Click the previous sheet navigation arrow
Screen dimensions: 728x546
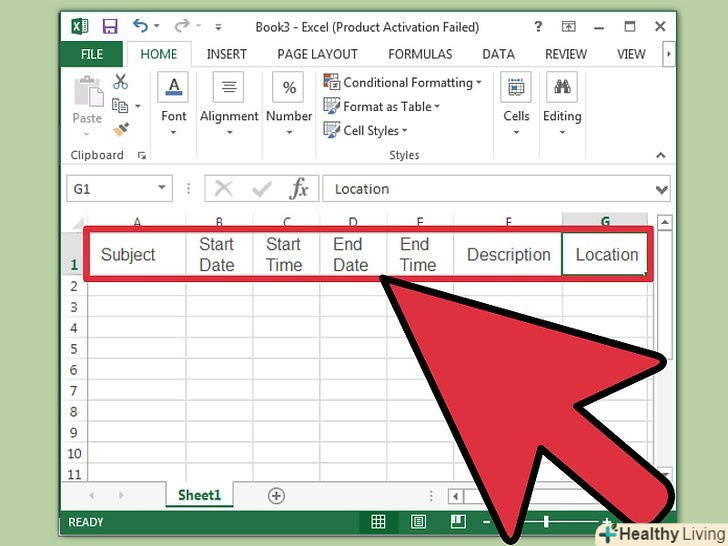tap(91, 495)
